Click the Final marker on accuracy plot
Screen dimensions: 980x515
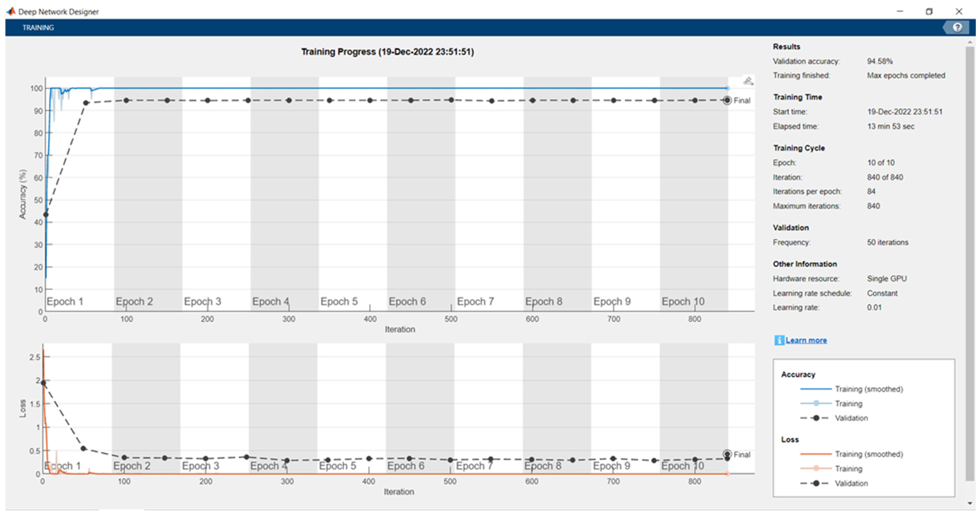click(727, 100)
